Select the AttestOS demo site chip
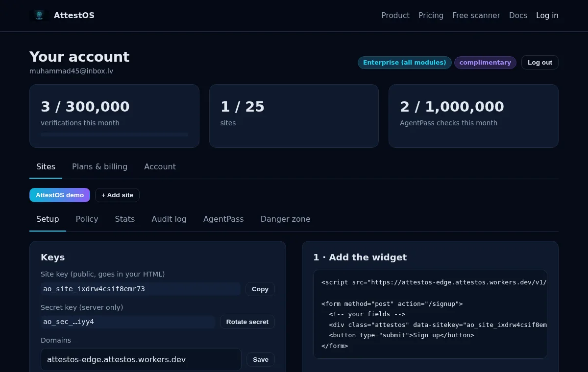Viewport: 588px width, 372px height. (x=60, y=195)
